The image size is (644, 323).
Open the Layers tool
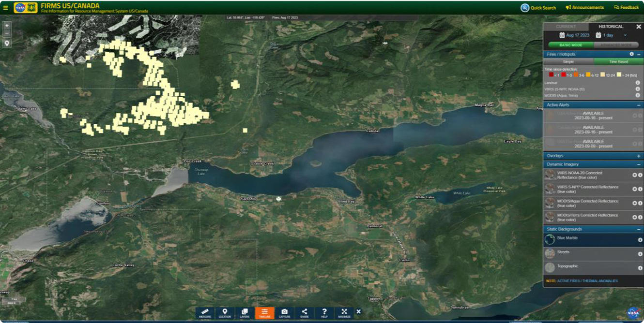point(245,313)
